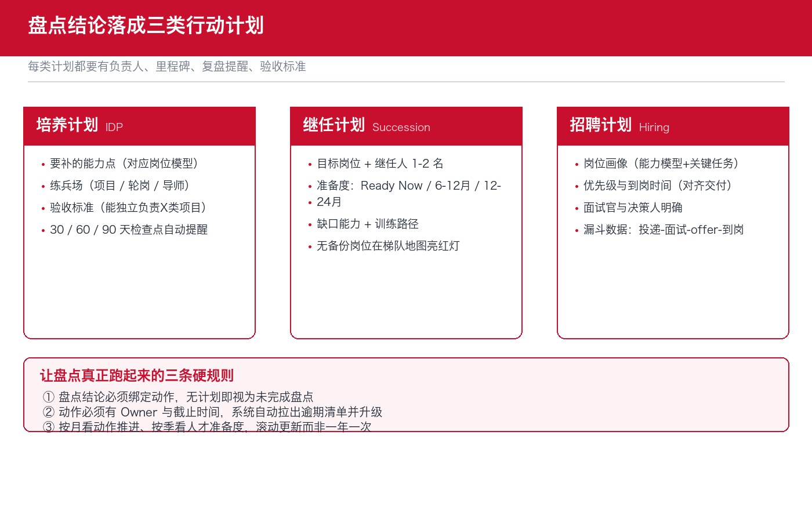Image resolution: width=812 pixels, height=522 pixels.
Task: Click bullet 面试官与决策人明确
Action: coord(633,208)
